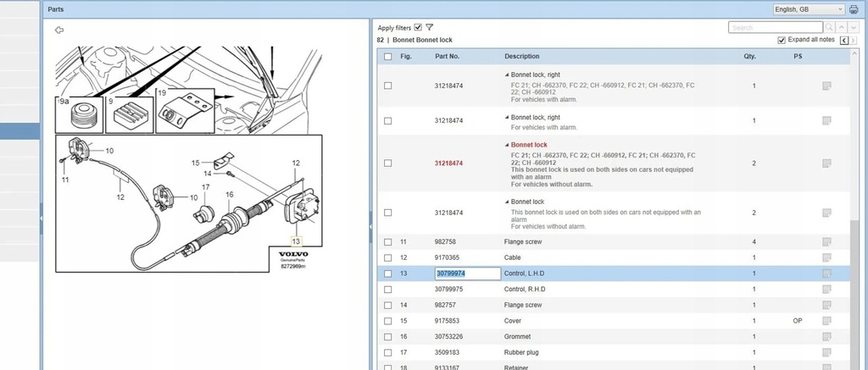Click the filter funnel icon
868x370 pixels.
[x=430, y=28]
